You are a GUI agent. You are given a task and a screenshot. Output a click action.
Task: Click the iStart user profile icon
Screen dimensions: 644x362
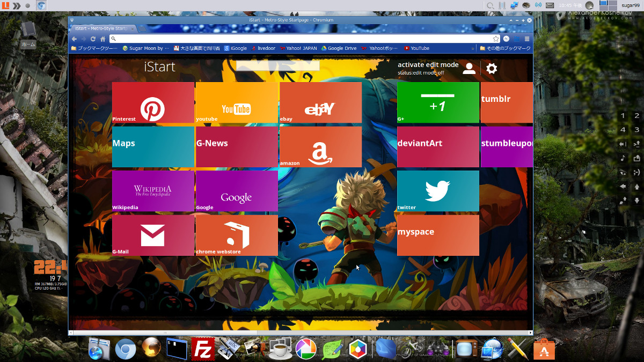pos(469,68)
